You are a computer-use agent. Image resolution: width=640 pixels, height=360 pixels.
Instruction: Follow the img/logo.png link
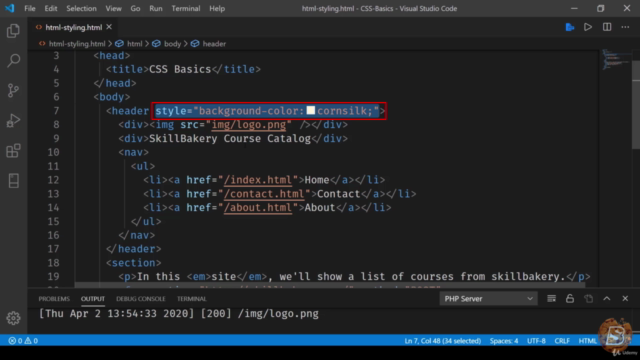[249, 124]
